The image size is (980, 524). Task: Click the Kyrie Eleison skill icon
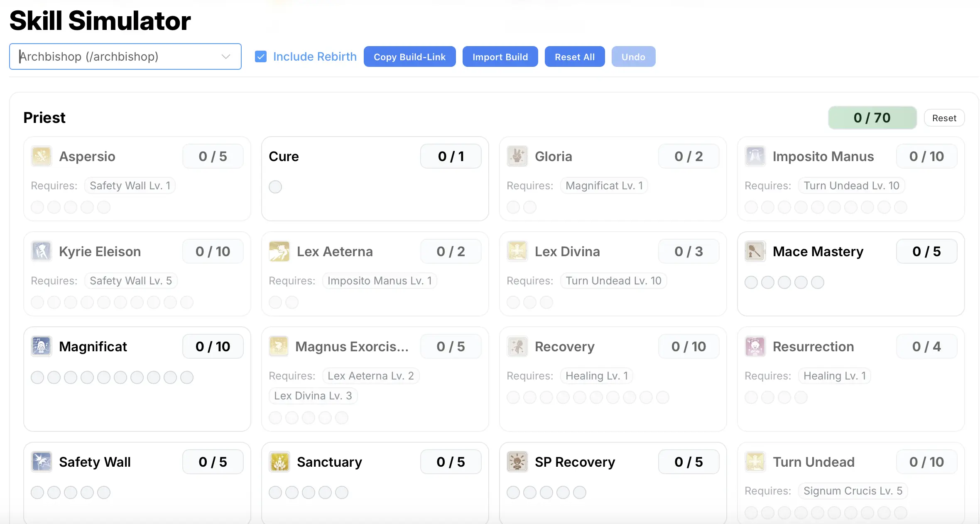click(41, 251)
